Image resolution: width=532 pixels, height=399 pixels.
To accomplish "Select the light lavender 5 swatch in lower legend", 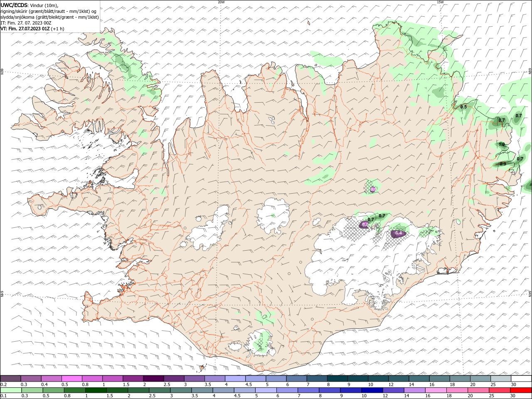I will [266, 390].
